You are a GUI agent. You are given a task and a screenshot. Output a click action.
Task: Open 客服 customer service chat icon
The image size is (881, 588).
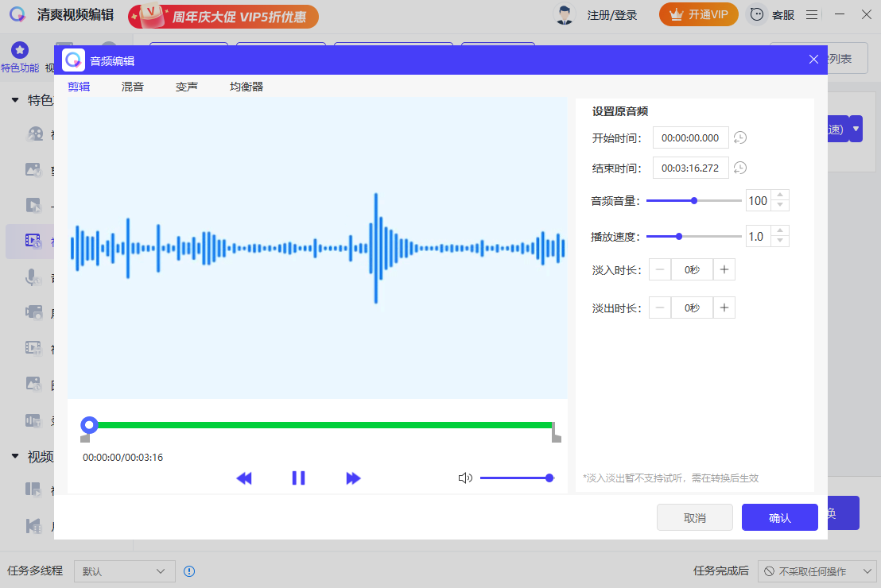point(756,14)
